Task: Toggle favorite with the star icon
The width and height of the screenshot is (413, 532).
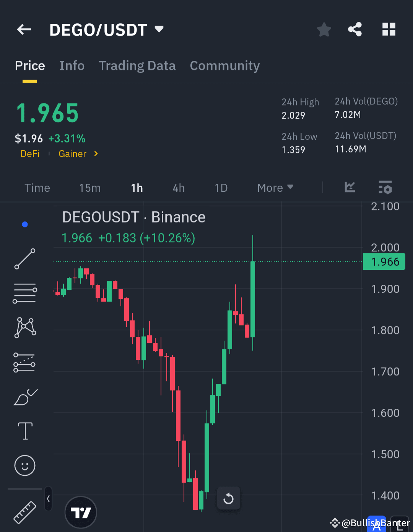Action: pyautogui.click(x=324, y=29)
